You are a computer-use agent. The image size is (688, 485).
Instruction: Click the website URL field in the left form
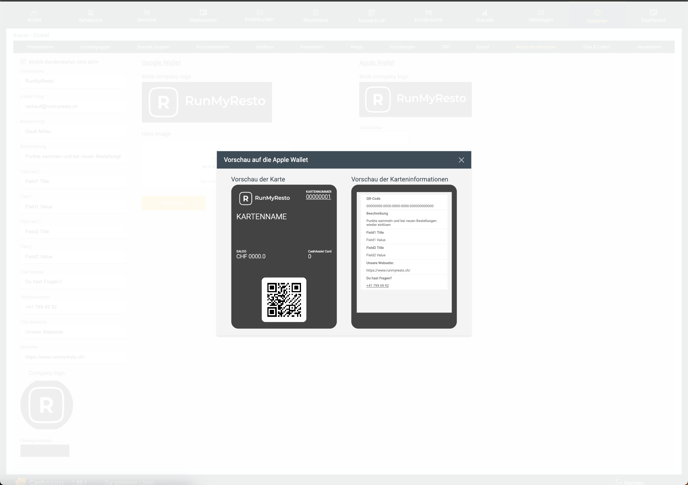coord(73,357)
